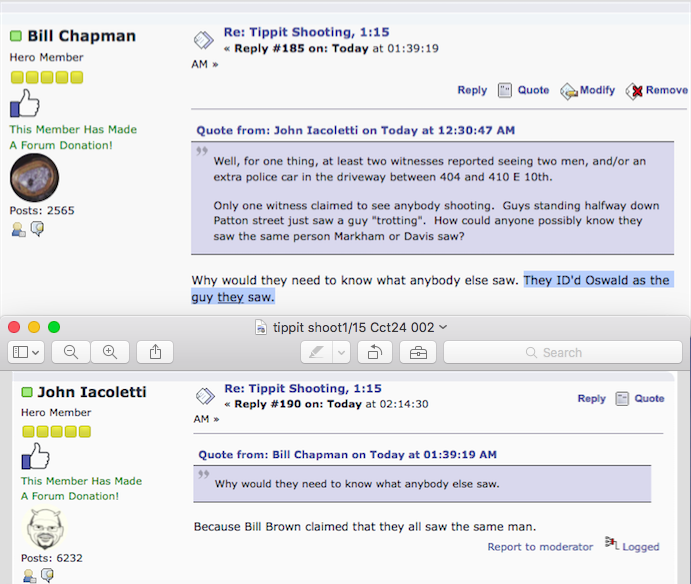Image resolution: width=691 pixels, height=584 pixels.
Task: Click the Logged text link
Action: (x=641, y=547)
